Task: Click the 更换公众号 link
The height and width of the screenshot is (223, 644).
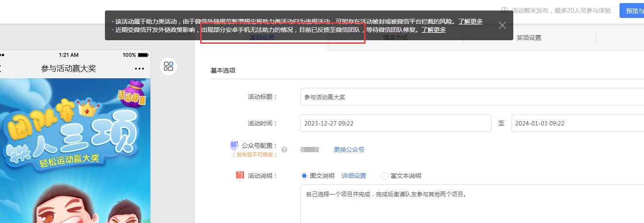Action: 349,150
